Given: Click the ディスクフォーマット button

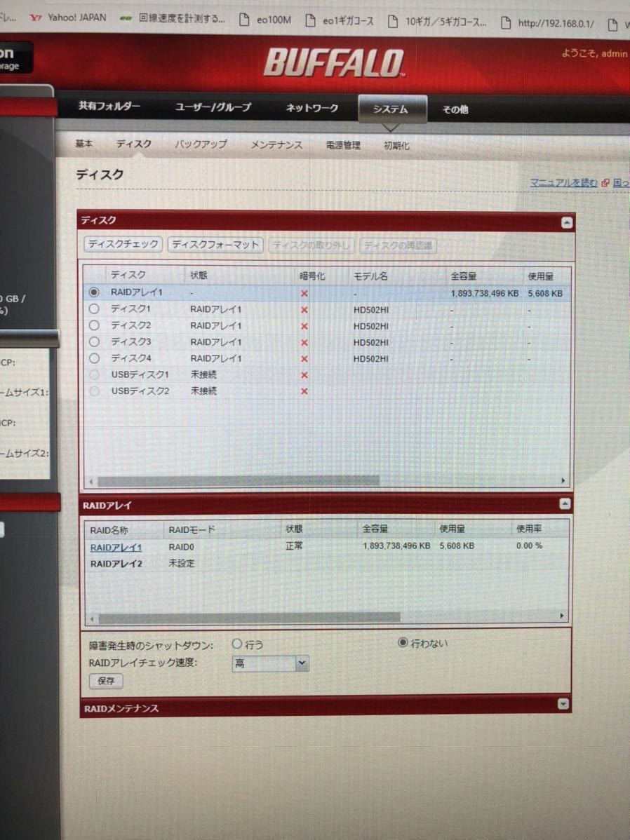Looking at the screenshot, I should 215,245.
